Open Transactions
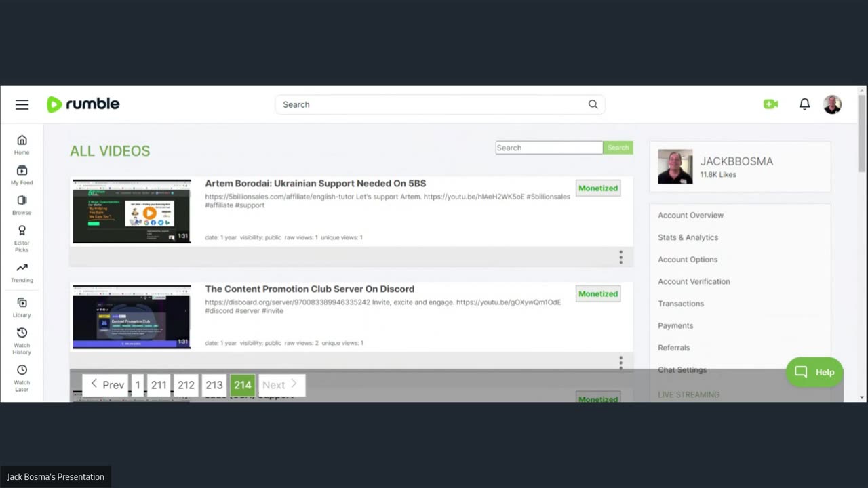Viewport: 868px width, 488px height. point(681,304)
